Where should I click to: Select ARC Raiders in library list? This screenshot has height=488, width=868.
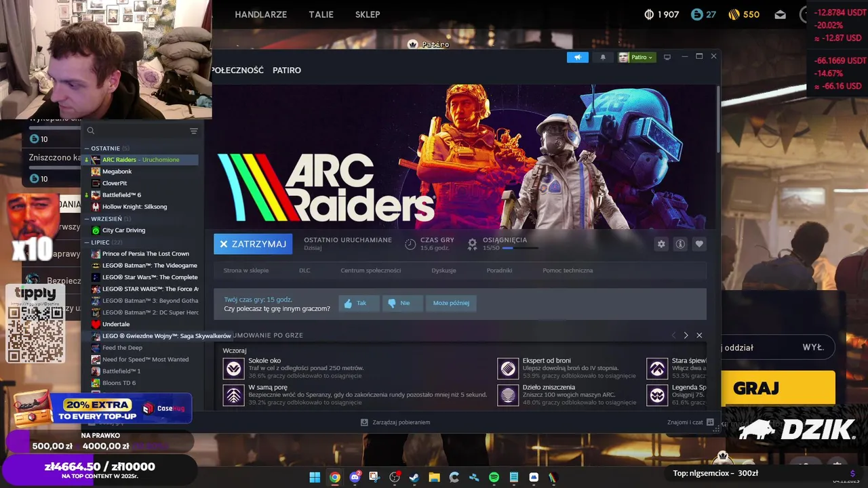coord(140,160)
